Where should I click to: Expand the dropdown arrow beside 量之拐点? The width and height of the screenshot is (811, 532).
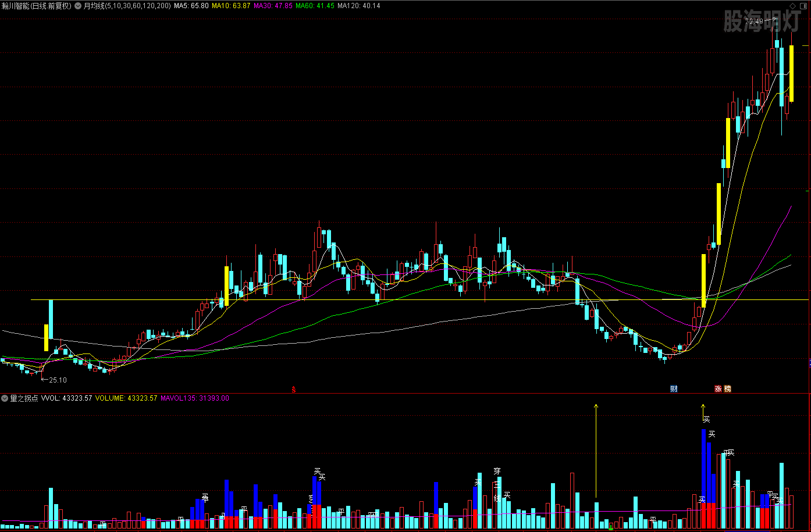point(5,398)
